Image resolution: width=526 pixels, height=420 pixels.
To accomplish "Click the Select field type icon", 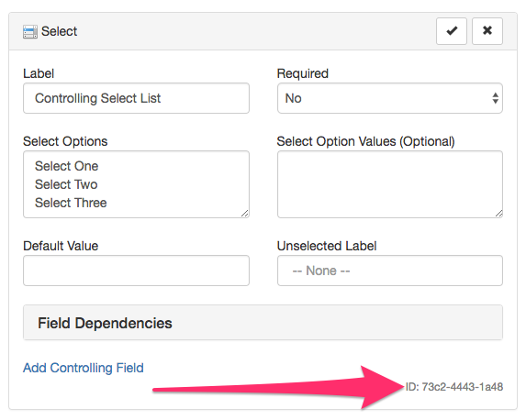I will 30,32.
